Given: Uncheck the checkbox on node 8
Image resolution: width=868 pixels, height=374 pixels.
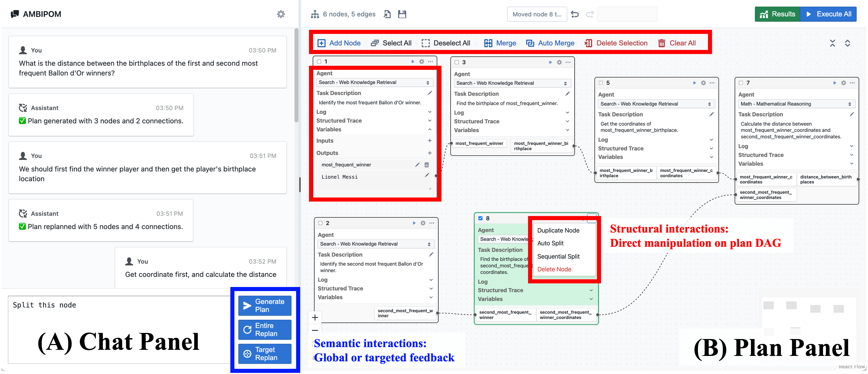Looking at the screenshot, I should 480,218.
